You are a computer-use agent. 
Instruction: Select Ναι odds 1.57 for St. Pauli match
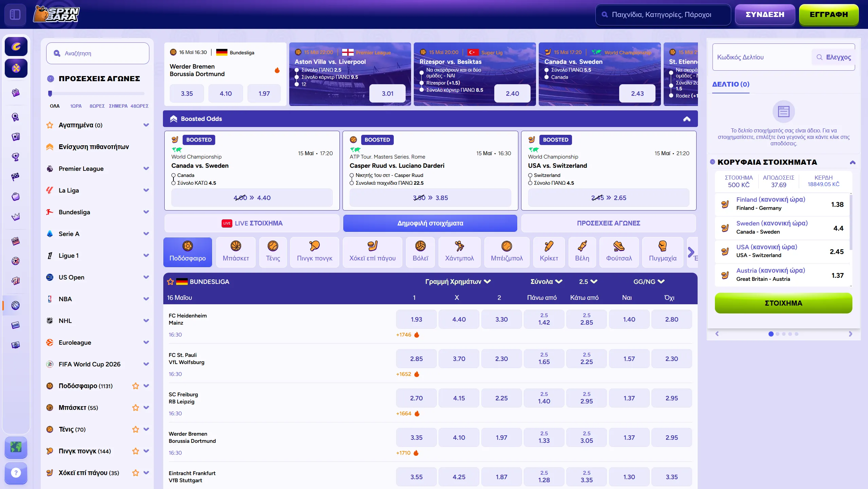tap(629, 359)
